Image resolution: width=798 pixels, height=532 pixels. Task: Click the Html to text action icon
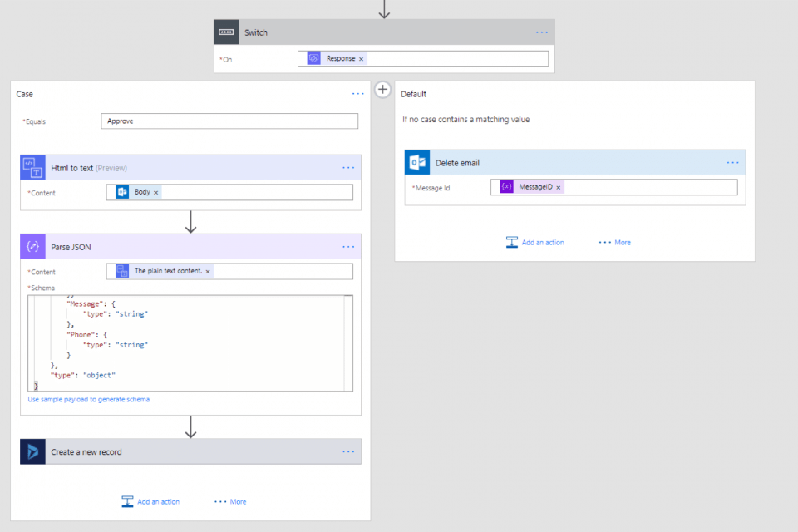[x=33, y=167]
